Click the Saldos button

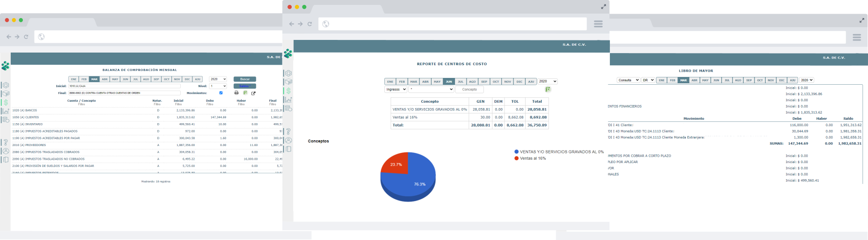point(245,86)
